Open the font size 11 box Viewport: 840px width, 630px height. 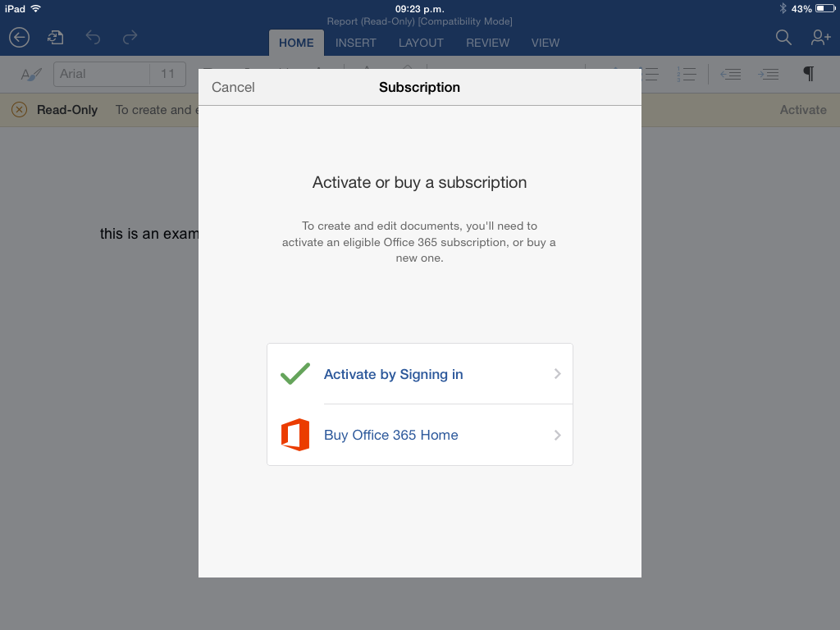click(167, 74)
